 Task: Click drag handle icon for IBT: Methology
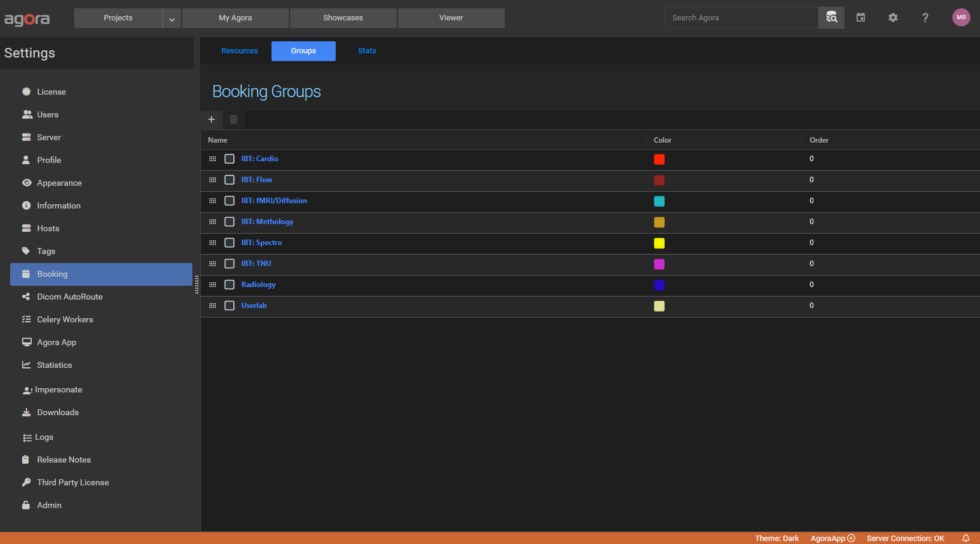(x=213, y=222)
